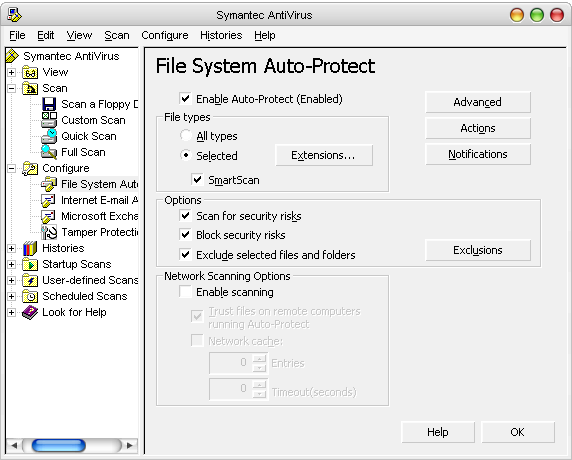Screen dimensions: 572x460
Task: Click the Actions button
Action: (478, 128)
